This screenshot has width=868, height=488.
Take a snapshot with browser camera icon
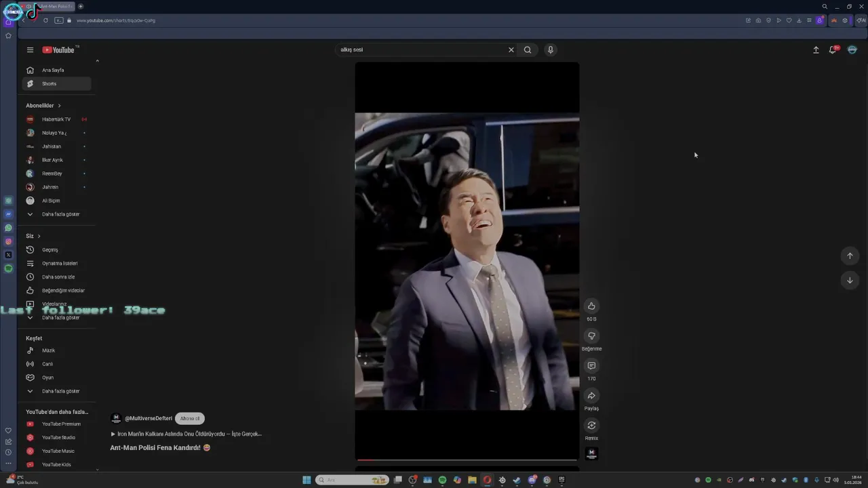click(758, 20)
